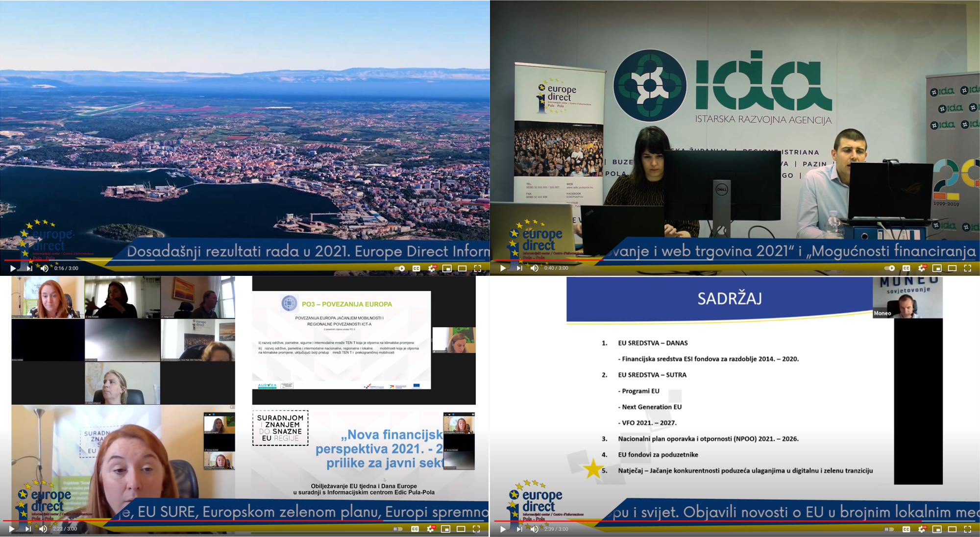Open miniplayer from the 0:16 player
980x537 pixels.
[447, 268]
